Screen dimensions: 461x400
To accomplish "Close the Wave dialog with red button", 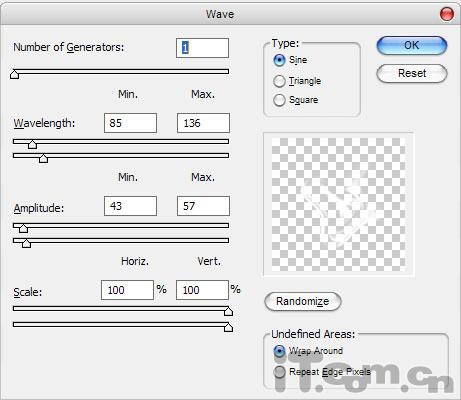I will pos(447,14).
